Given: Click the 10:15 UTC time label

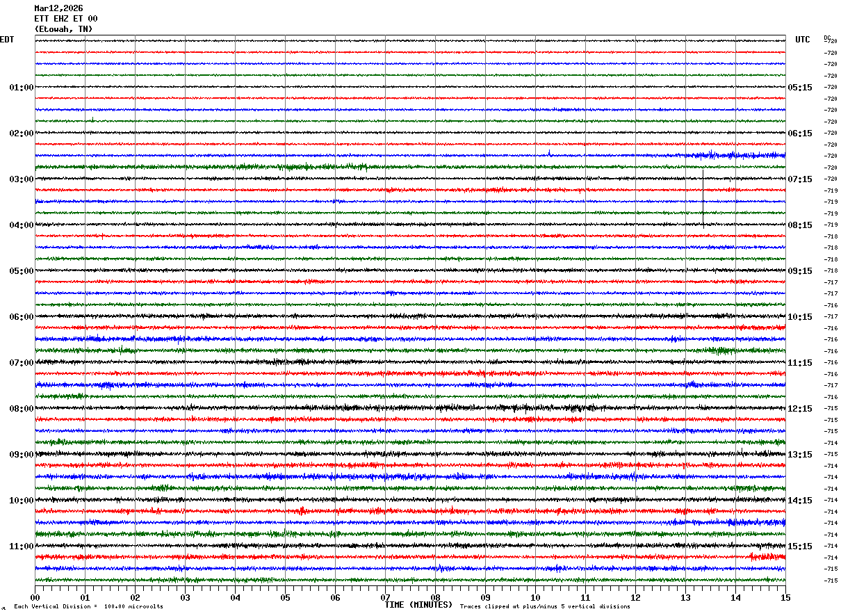Looking at the screenshot, I should (x=800, y=317).
